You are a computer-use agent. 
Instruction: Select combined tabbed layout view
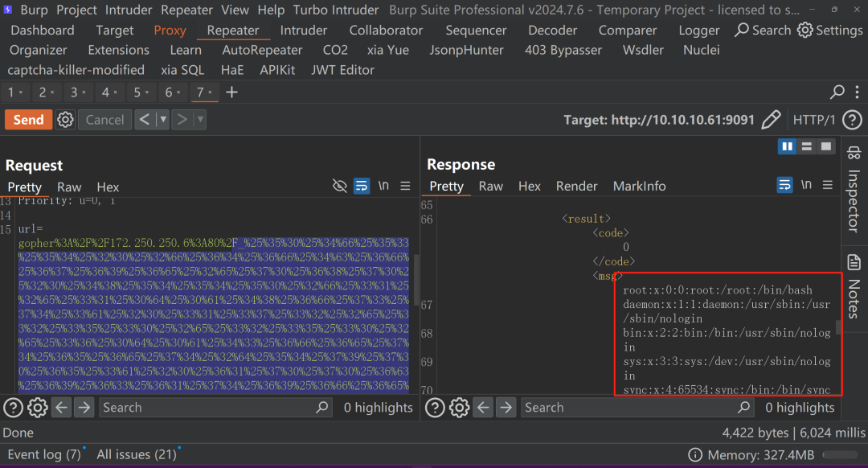coord(826,146)
